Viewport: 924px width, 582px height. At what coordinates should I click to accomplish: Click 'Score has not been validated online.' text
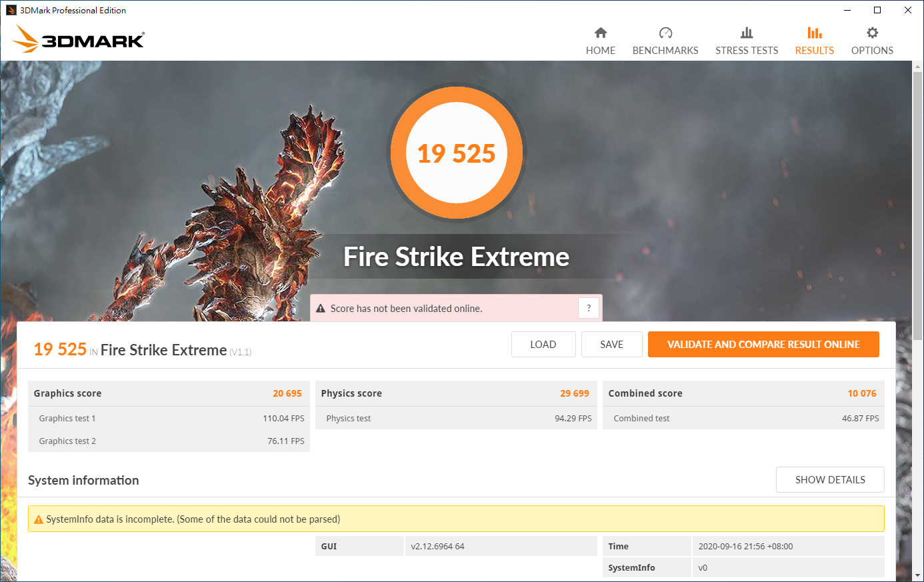coord(406,309)
